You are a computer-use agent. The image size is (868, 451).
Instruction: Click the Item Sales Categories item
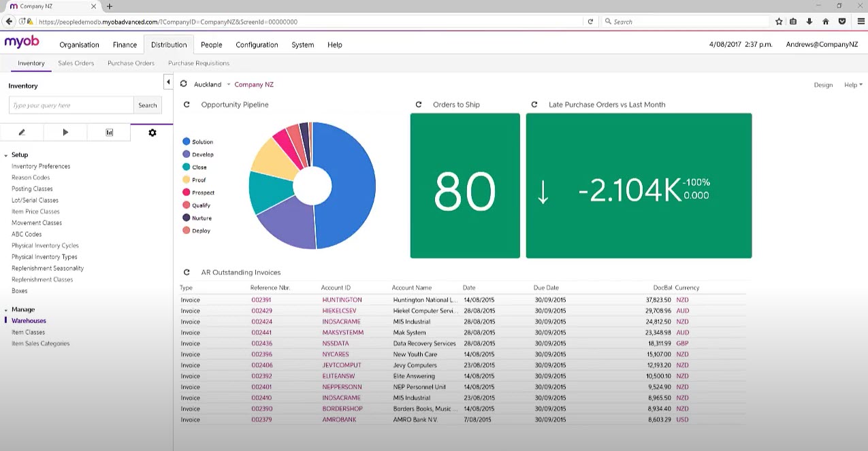pyautogui.click(x=40, y=344)
